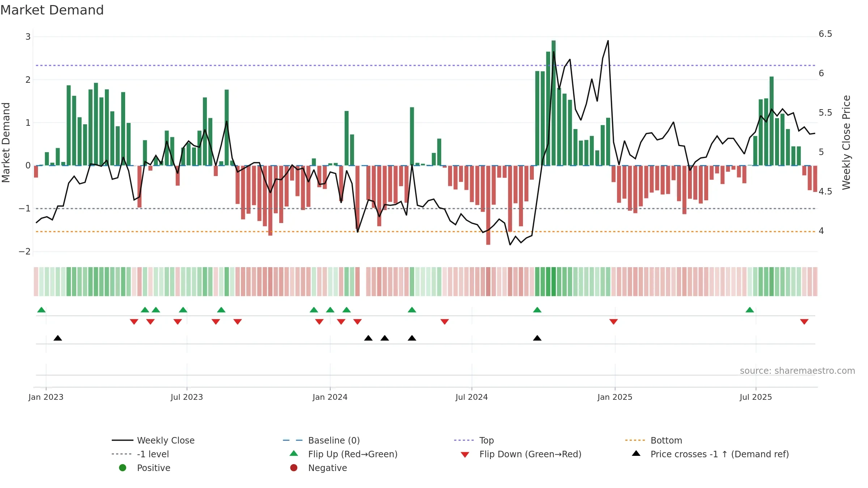Click the right axis tick value 5.5
This screenshot has width=868, height=488.
click(825, 113)
